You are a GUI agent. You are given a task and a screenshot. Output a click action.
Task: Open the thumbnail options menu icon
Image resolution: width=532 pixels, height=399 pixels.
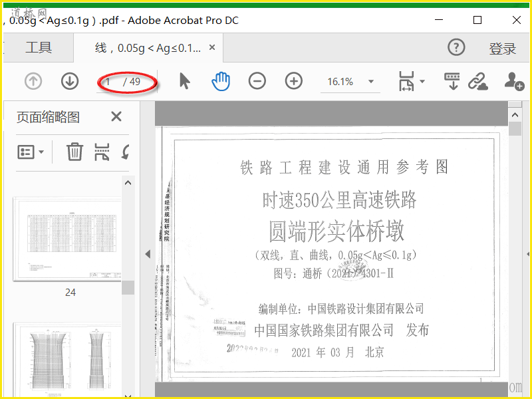pos(31,152)
